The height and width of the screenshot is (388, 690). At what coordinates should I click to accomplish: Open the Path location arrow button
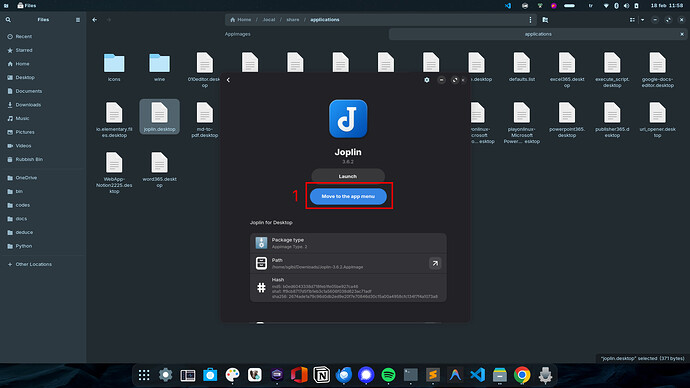[435, 264]
